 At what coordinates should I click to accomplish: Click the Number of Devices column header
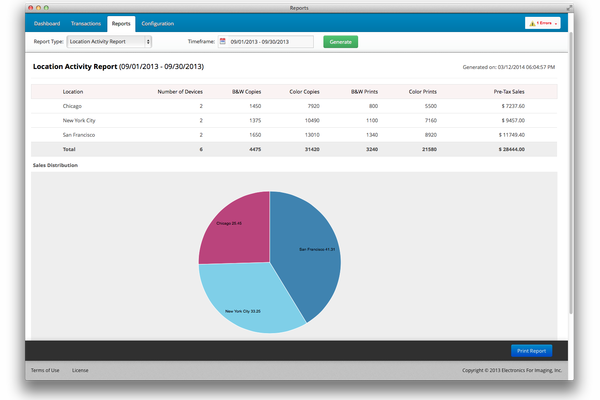(180, 92)
